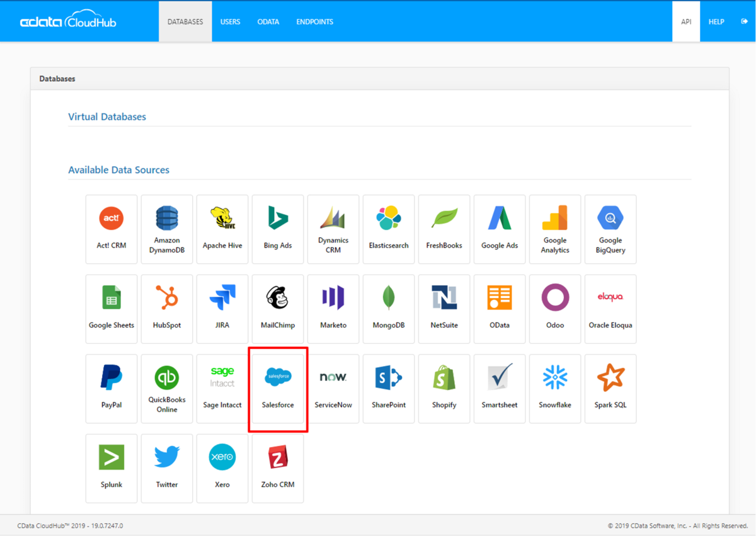Select the MongoDB tile
The width and height of the screenshot is (756, 536).
point(389,309)
